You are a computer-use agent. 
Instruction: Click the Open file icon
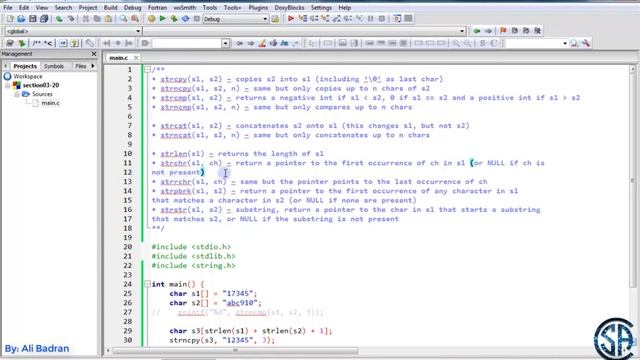pyautogui.click(x=21, y=19)
